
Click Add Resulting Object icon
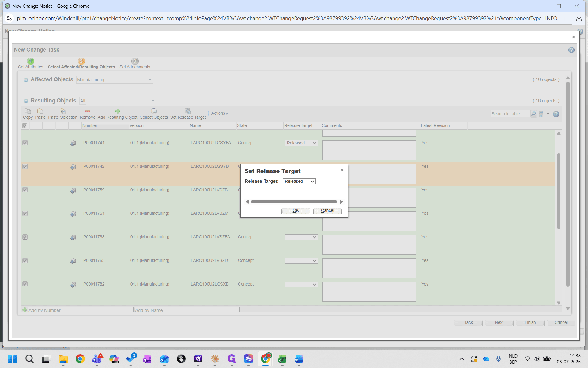click(117, 111)
